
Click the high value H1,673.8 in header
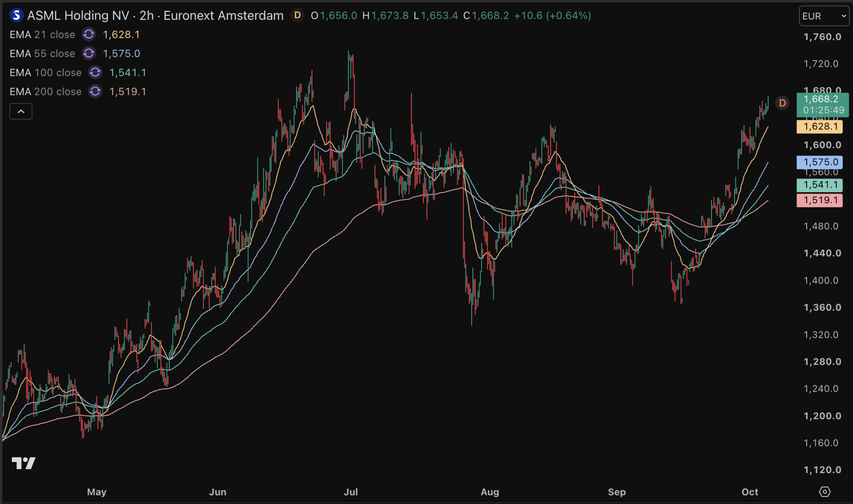coord(385,15)
